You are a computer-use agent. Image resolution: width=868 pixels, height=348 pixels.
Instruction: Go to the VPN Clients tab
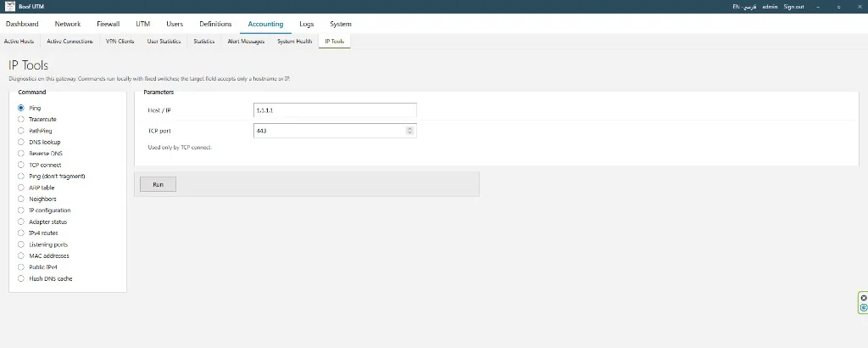120,41
